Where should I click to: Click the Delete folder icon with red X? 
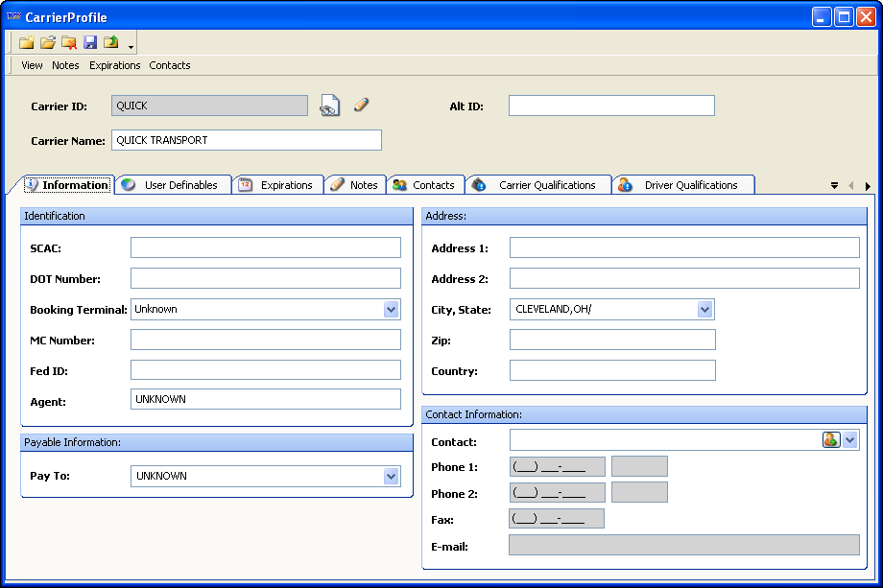point(69,42)
